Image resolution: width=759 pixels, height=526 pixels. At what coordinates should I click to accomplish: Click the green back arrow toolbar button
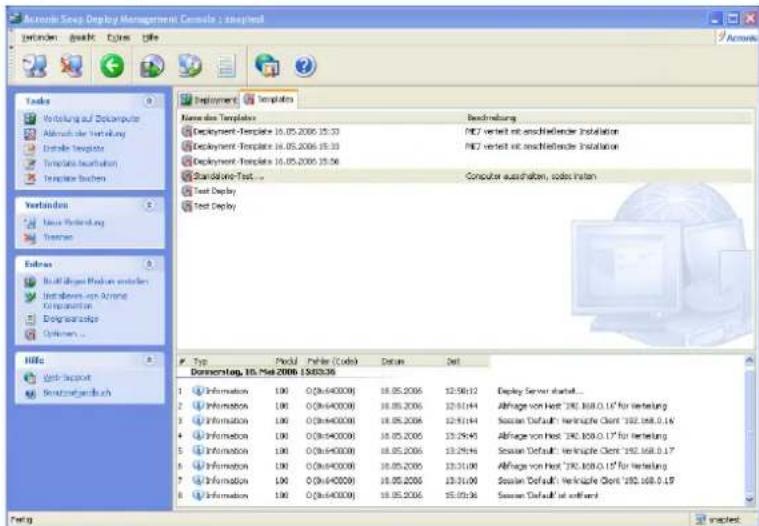112,66
